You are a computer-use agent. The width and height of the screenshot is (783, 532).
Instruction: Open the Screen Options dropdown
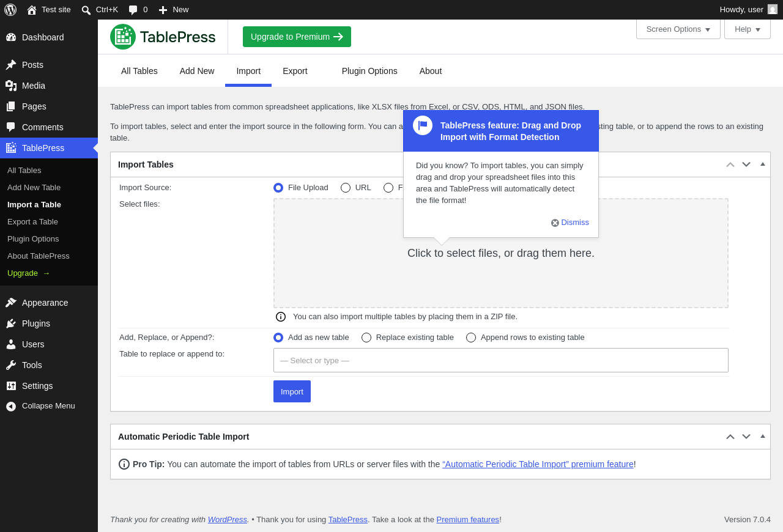(678, 29)
